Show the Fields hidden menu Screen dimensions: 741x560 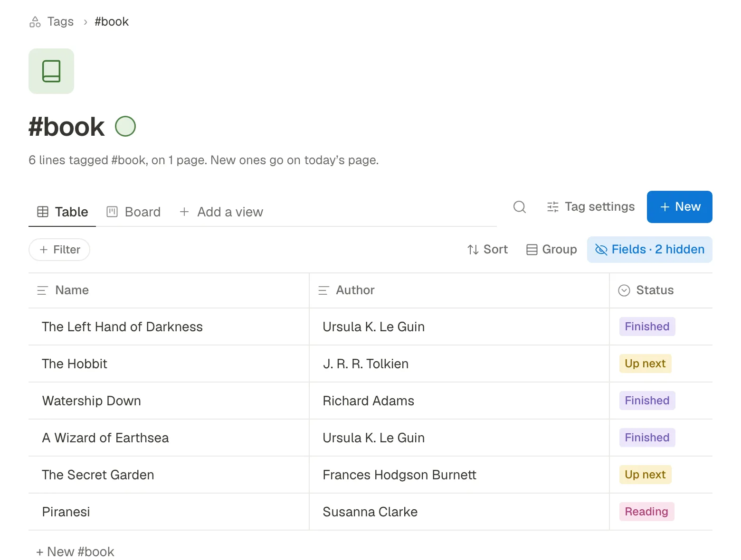(650, 250)
